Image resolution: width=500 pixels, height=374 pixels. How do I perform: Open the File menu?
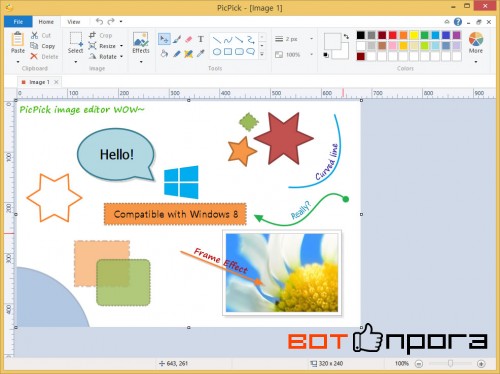tap(18, 22)
